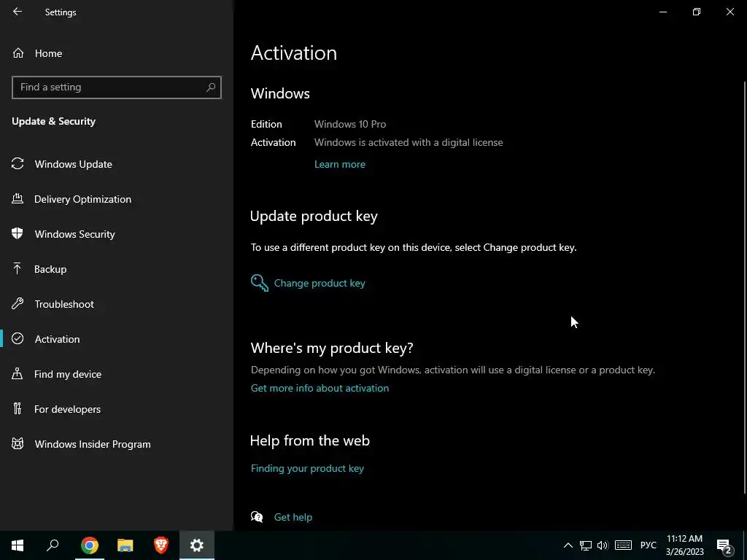Screen dimensions: 747x560
Task: Launch Google Chrome from the taskbar
Action: tap(89, 545)
